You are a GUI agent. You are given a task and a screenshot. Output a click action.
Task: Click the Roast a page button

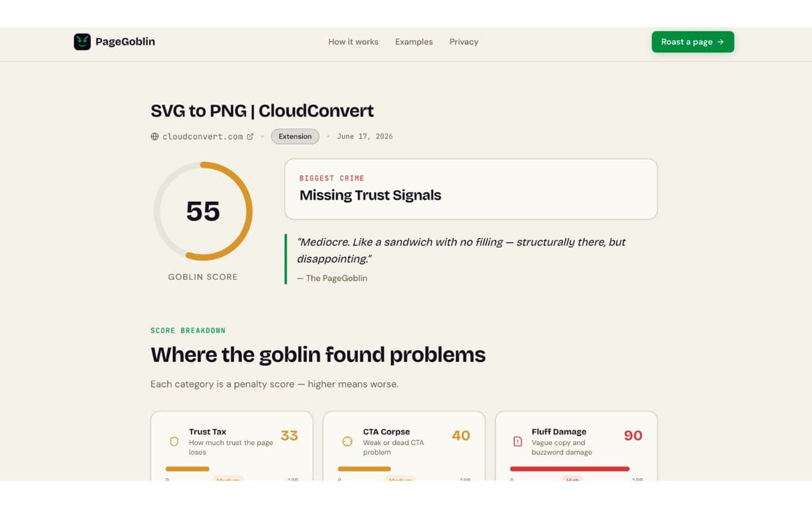(693, 42)
